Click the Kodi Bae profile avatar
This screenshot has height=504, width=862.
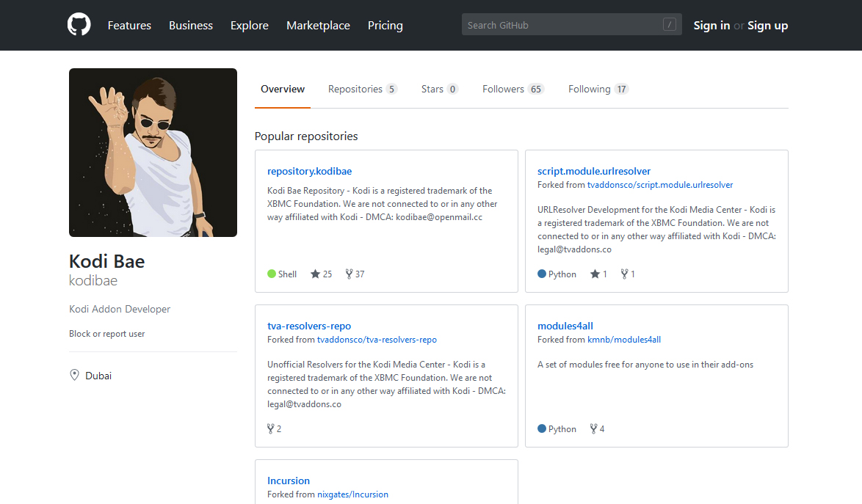click(x=153, y=153)
